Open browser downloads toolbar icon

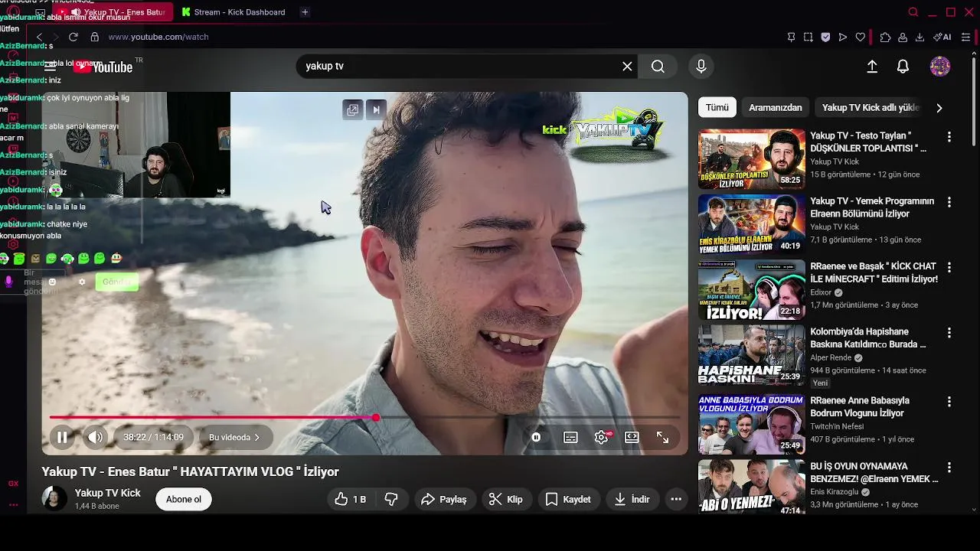[920, 37]
